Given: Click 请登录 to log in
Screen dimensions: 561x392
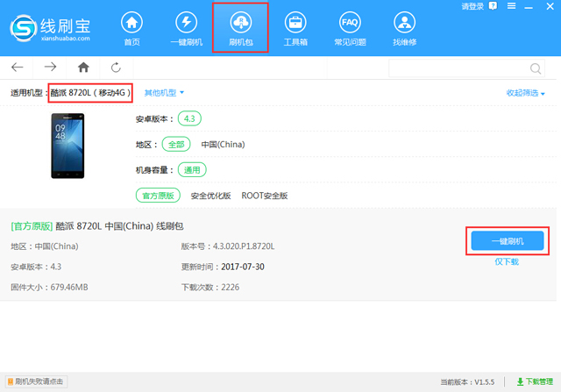Looking at the screenshot, I should click(472, 6).
